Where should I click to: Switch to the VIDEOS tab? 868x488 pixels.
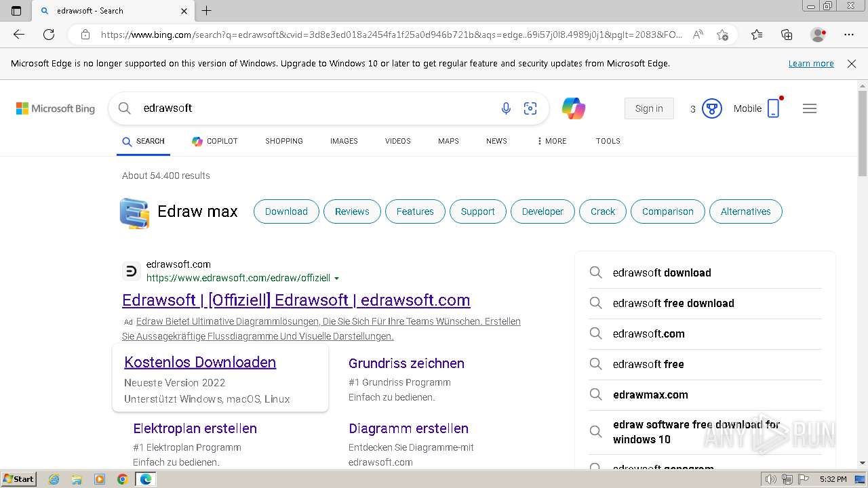(398, 141)
